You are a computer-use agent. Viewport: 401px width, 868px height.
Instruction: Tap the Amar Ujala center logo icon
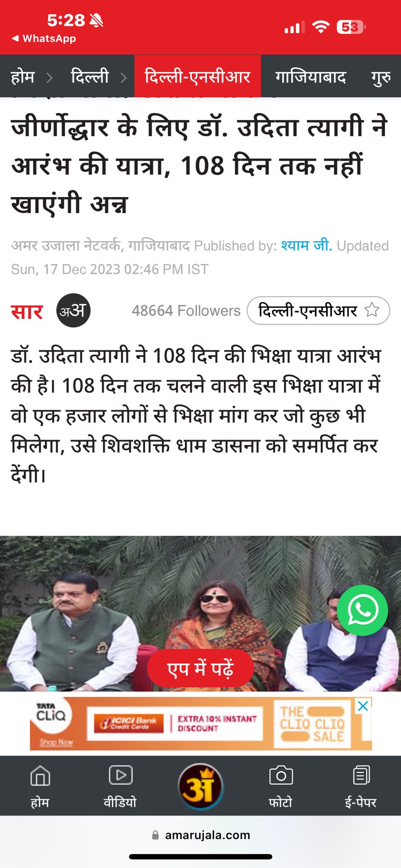(x=200, y=786)
